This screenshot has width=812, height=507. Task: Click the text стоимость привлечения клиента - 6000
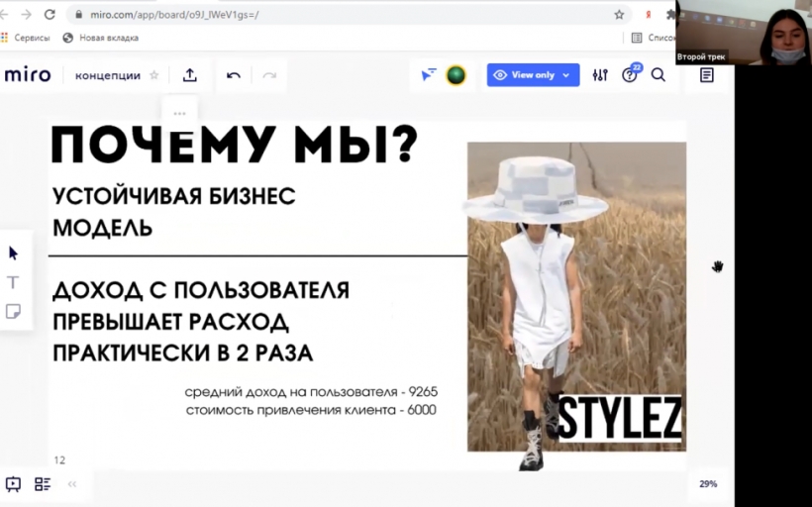click(311, 410)
